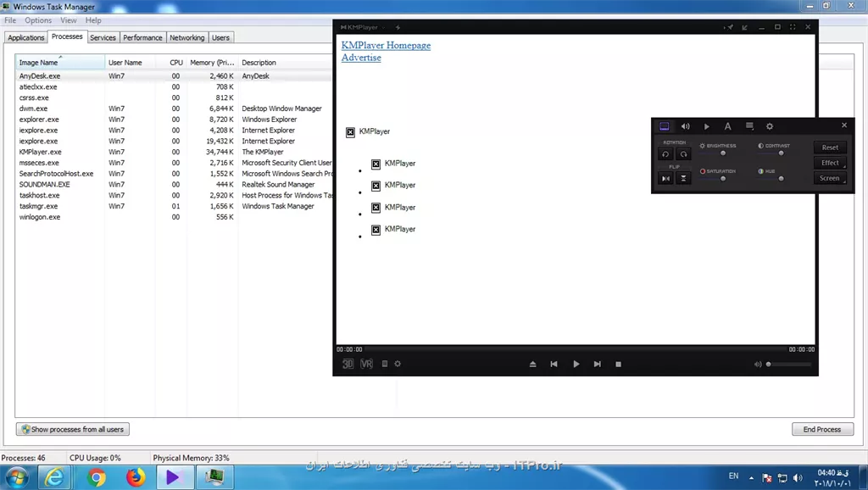Click the Reset button in control box

point(830,148)
